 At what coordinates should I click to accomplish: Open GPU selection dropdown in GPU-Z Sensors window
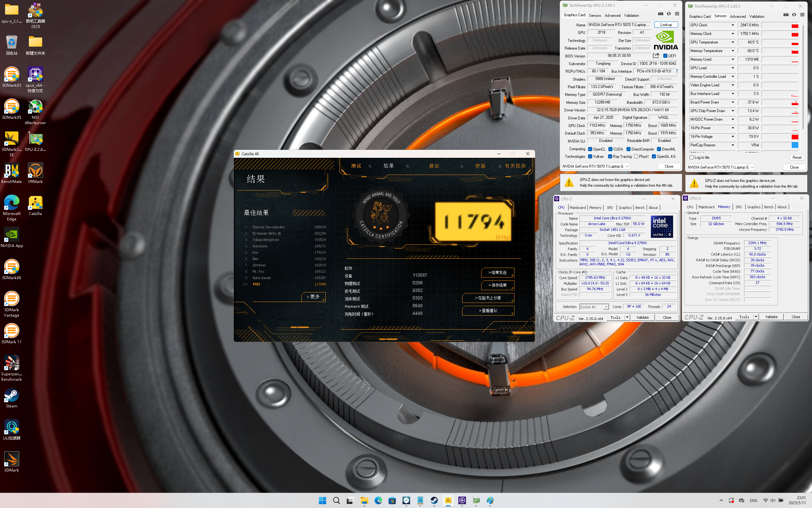click(721, 167)
